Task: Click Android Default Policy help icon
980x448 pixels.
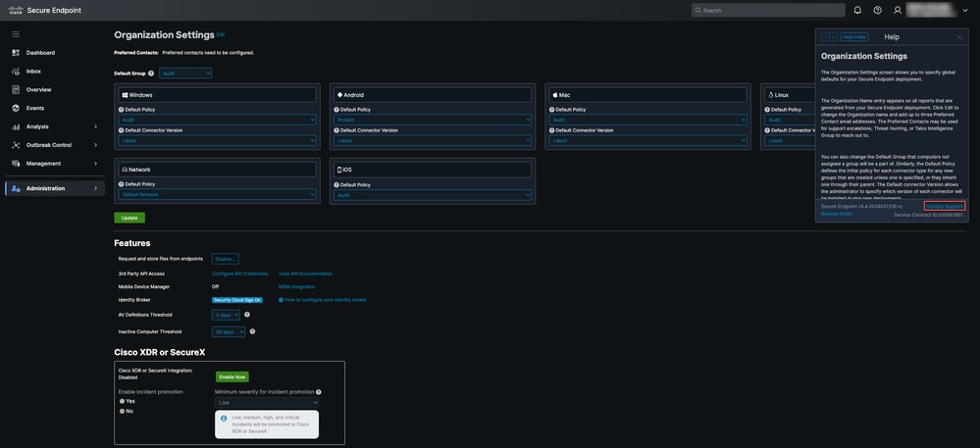Action: pos(336,110)
